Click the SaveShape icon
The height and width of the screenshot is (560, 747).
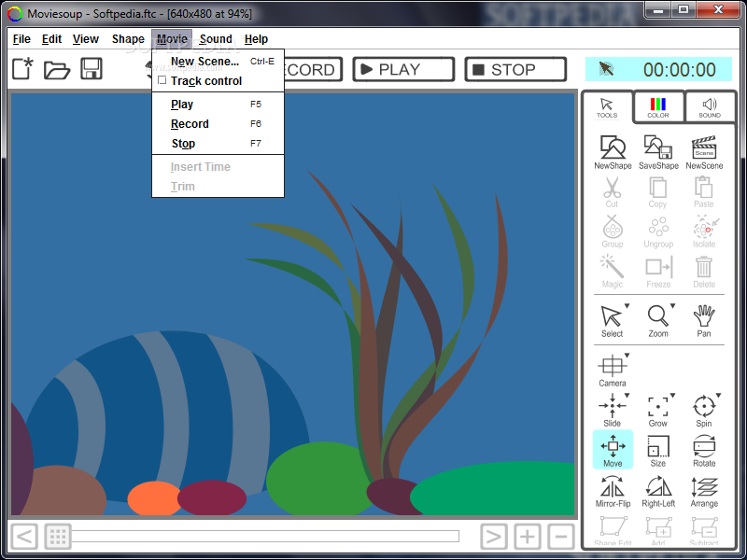click(x=658, y=152)
